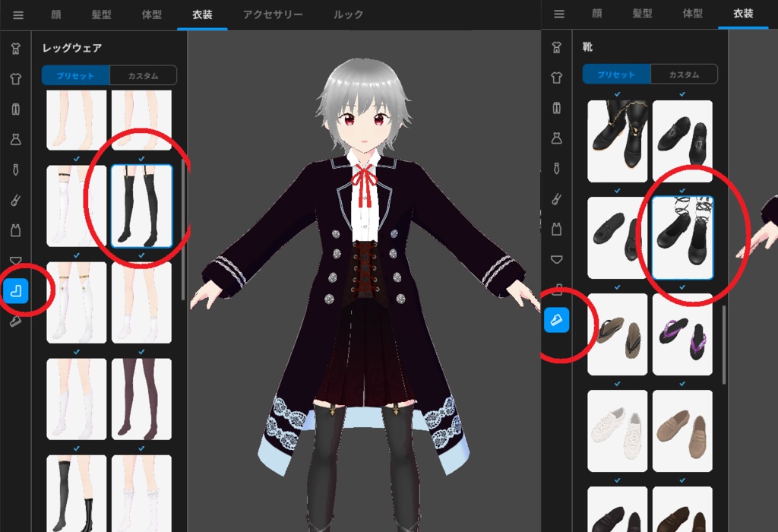Choose the black lace-up shoes preset
Viewport: 778px width, 532px height.
[x=617, y=238]
